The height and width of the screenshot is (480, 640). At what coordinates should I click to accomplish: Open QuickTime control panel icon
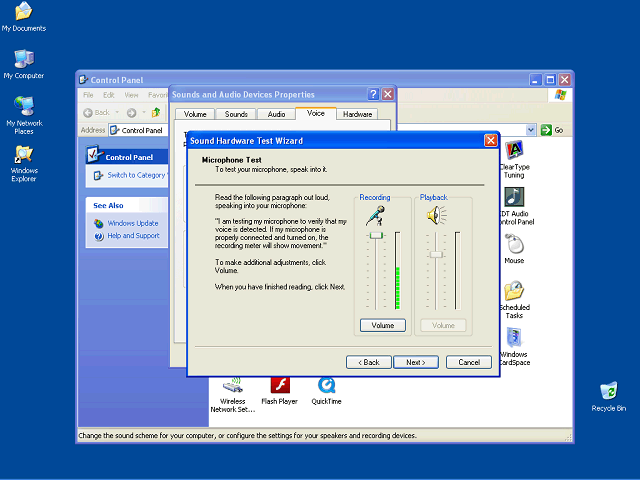tap(327, 391)
